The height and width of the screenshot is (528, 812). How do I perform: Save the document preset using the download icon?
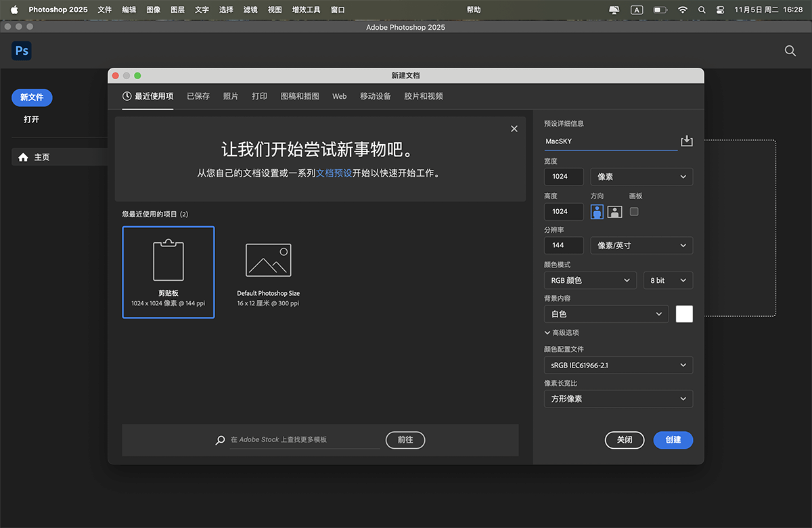(687, 141)
